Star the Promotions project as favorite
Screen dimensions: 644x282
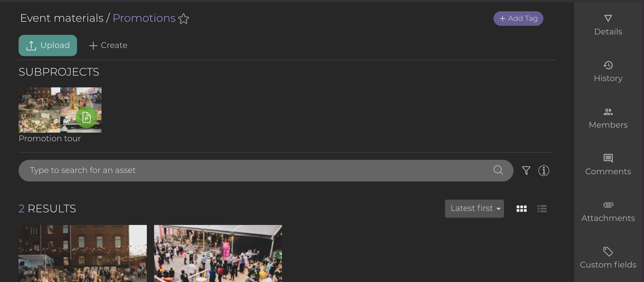pyautogui.click(x=184, y=19)
